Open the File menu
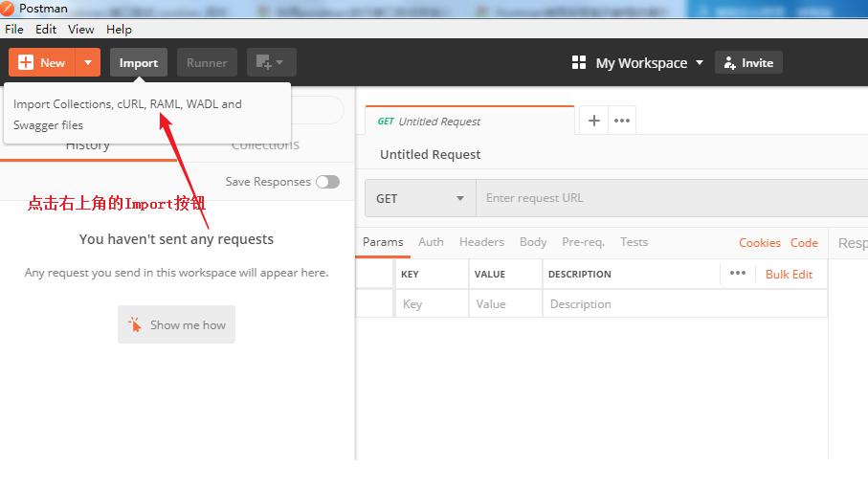868x489 pixels. coord(14,30)
